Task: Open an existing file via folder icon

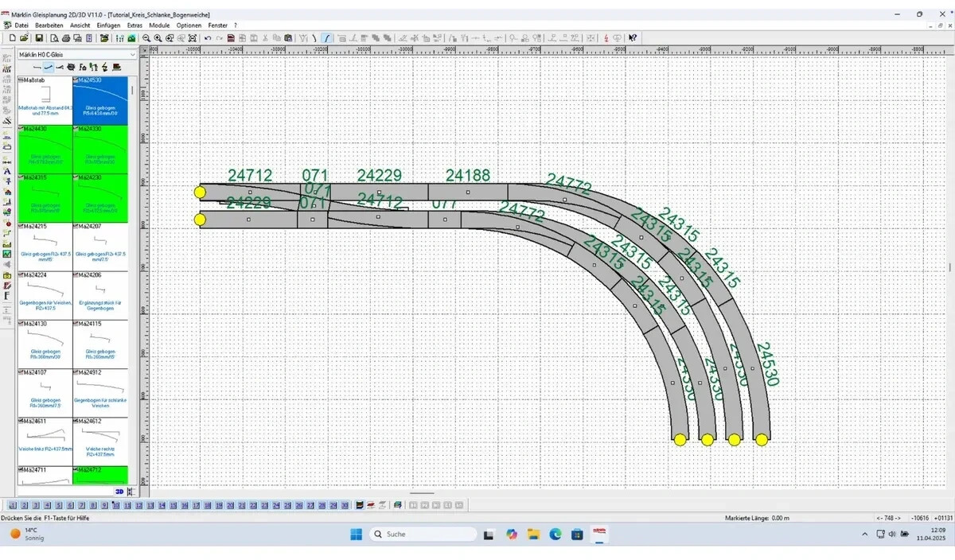Action: tap(24, 37)
